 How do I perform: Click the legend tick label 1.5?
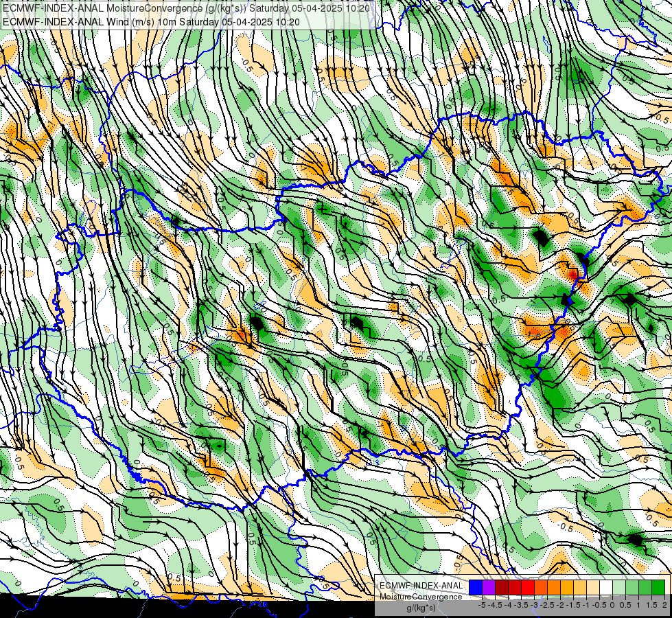(651, 605)
